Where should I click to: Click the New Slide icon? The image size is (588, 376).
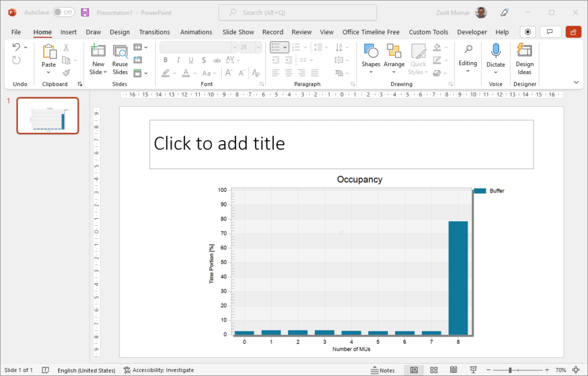[98, 51]
